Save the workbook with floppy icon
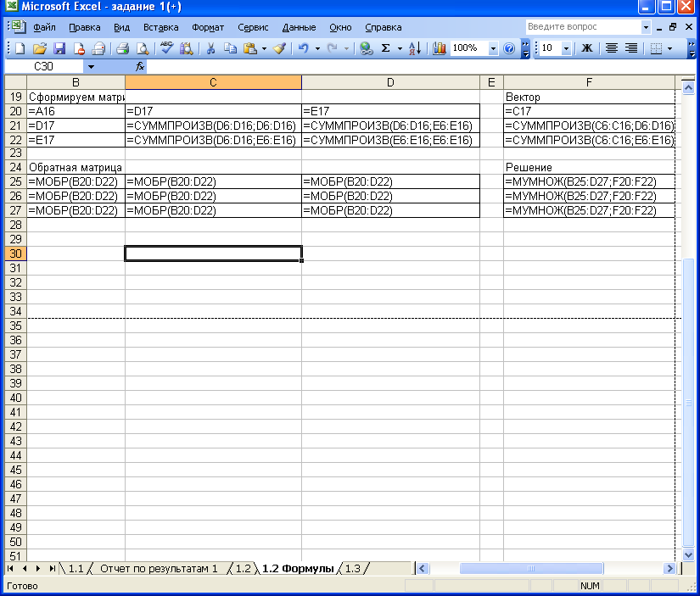Image resolution: width=700 pixels, height=596 pixels. click(x=59, y=48)
